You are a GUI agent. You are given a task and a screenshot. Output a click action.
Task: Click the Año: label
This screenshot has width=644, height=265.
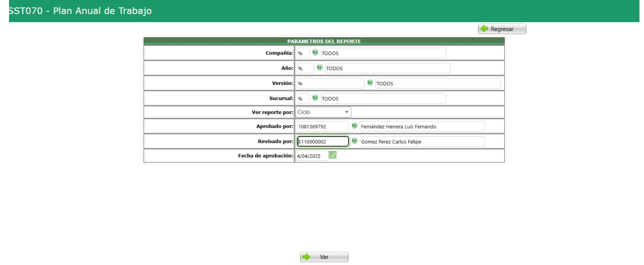click(x=287, y=68)
